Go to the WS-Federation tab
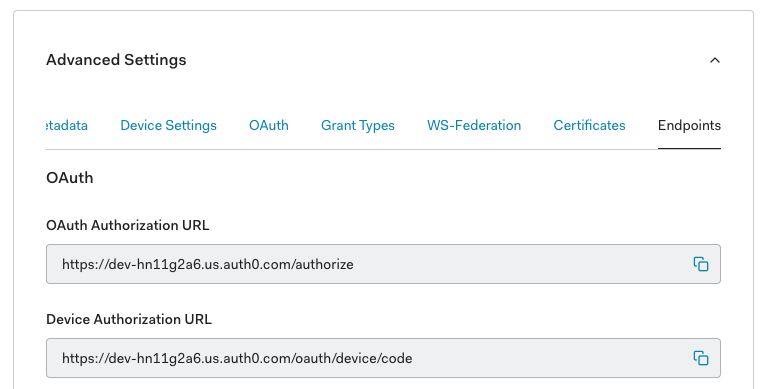 pos(474,126)
